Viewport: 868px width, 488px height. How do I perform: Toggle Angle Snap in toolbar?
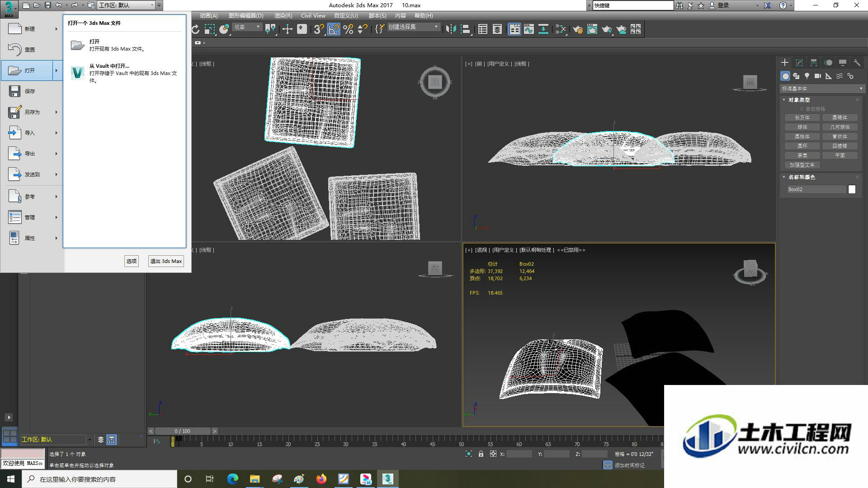[333, 29]
